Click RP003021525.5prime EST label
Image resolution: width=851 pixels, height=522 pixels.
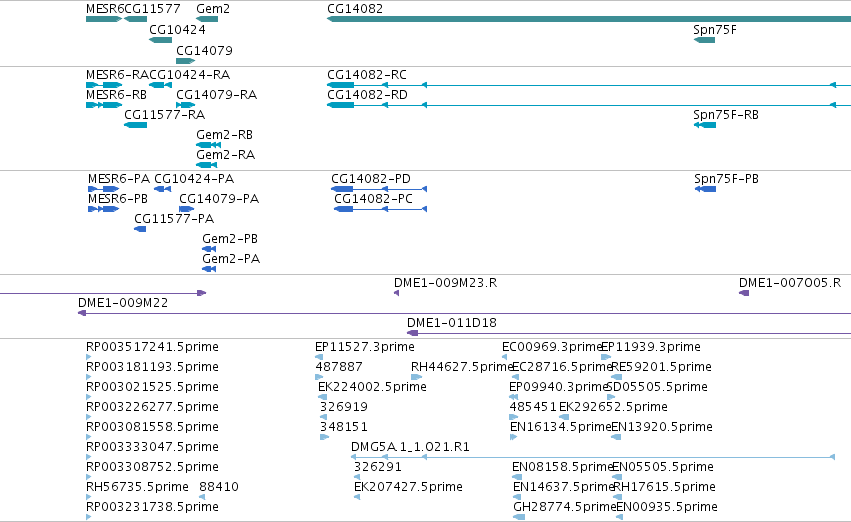tap(153, 387)
